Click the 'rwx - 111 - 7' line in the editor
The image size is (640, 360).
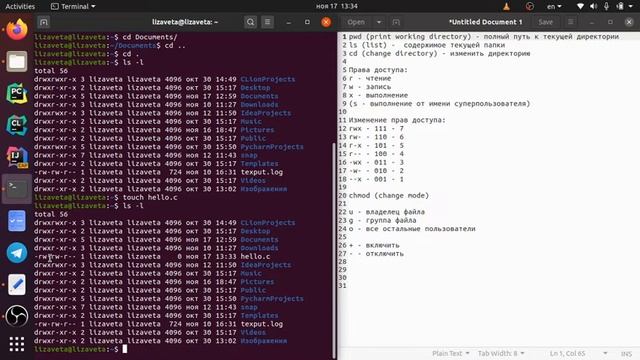[x=376, y=129]
